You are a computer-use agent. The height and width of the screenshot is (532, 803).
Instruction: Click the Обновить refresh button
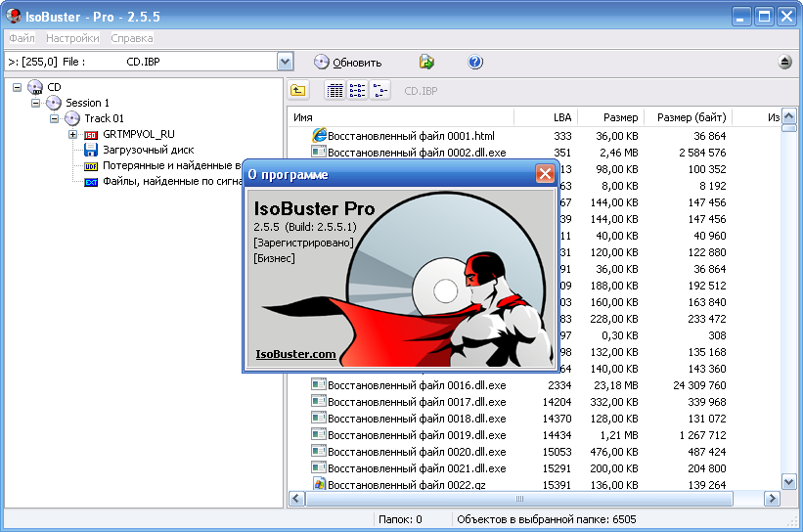(x=348, y=63)
